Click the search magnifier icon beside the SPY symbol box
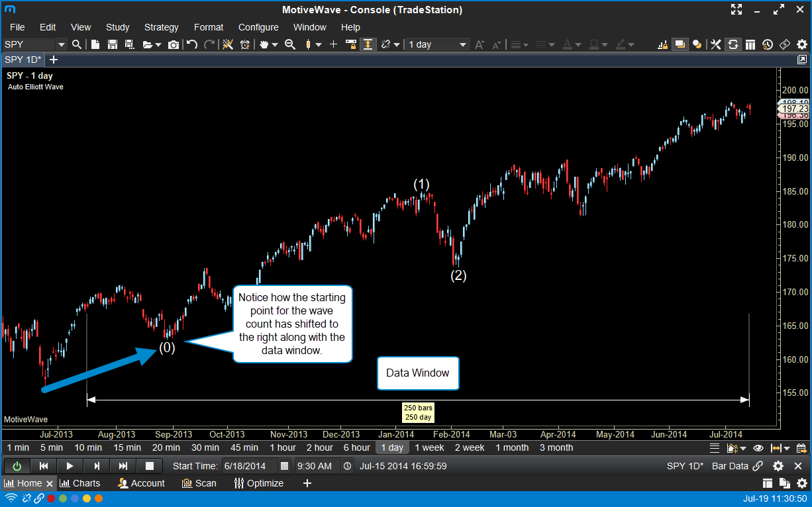 (x=77, y=44)
